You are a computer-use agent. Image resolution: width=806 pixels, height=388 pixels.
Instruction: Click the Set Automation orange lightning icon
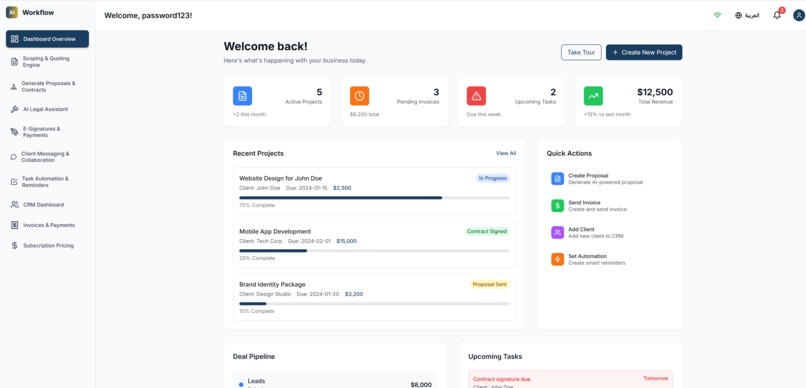[557, 259]
